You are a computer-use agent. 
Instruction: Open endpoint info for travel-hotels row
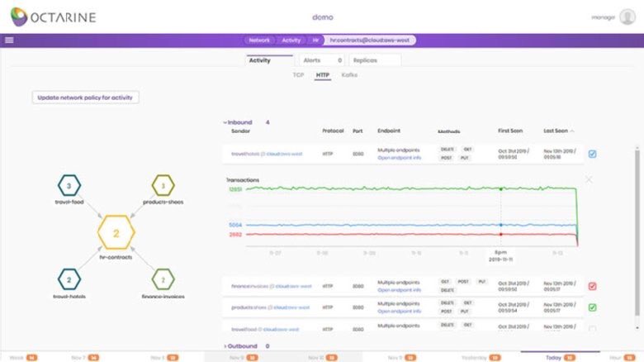[400, 158]
